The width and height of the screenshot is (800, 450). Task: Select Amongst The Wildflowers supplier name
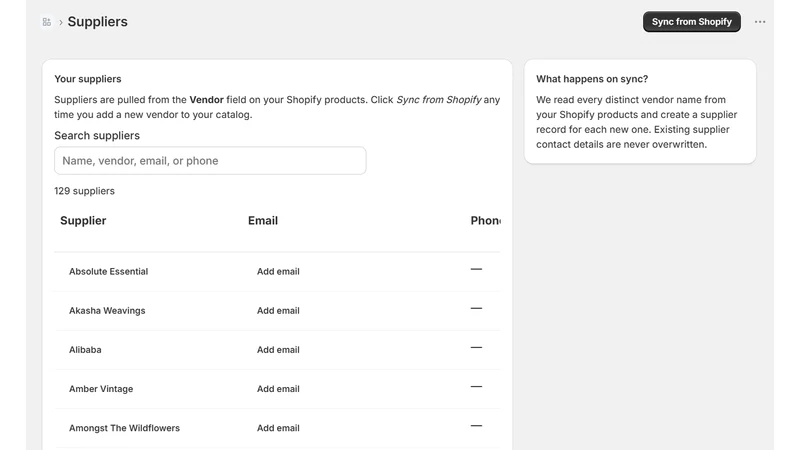tap(124, 428)
